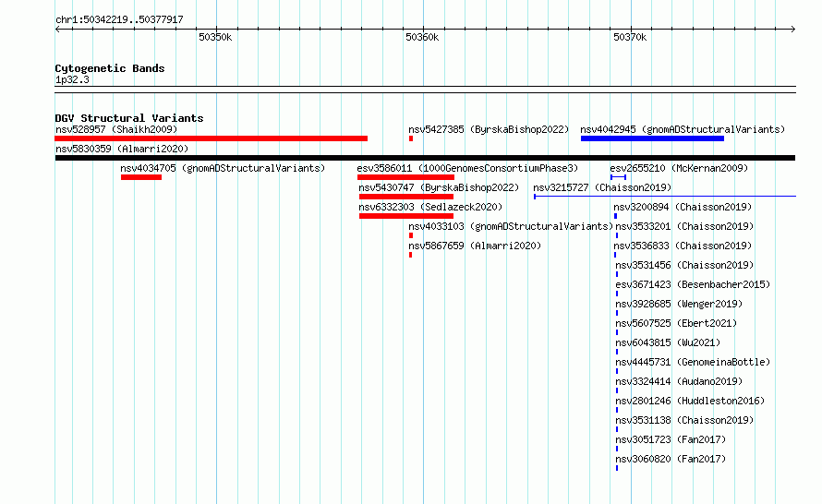Click the chr1:50342219..50377917 region label

[119, 20]
